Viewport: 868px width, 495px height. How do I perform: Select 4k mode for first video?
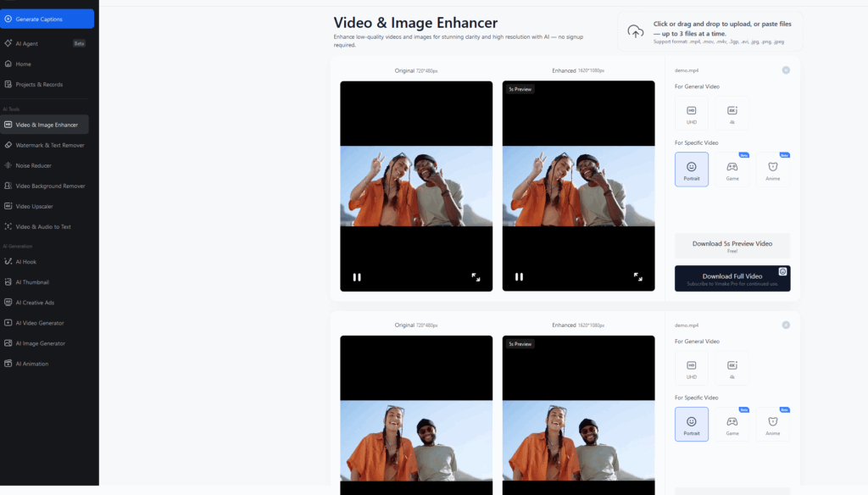point(732,114)
